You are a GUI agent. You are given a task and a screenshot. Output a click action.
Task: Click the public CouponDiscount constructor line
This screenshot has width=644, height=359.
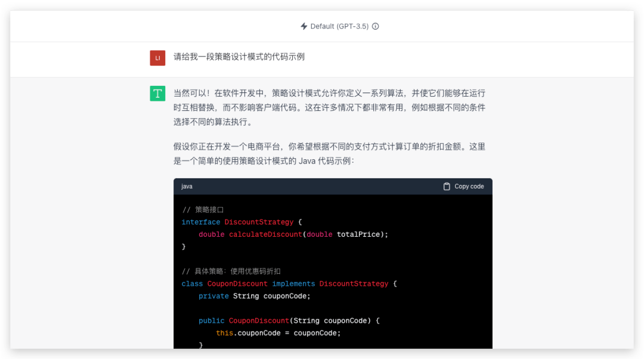click(289, 321)
